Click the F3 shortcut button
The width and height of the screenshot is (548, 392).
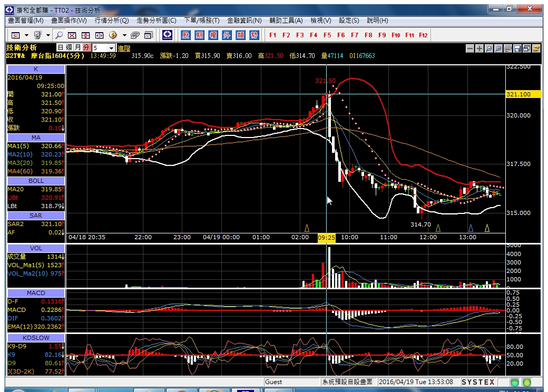(x=300, y=35)
